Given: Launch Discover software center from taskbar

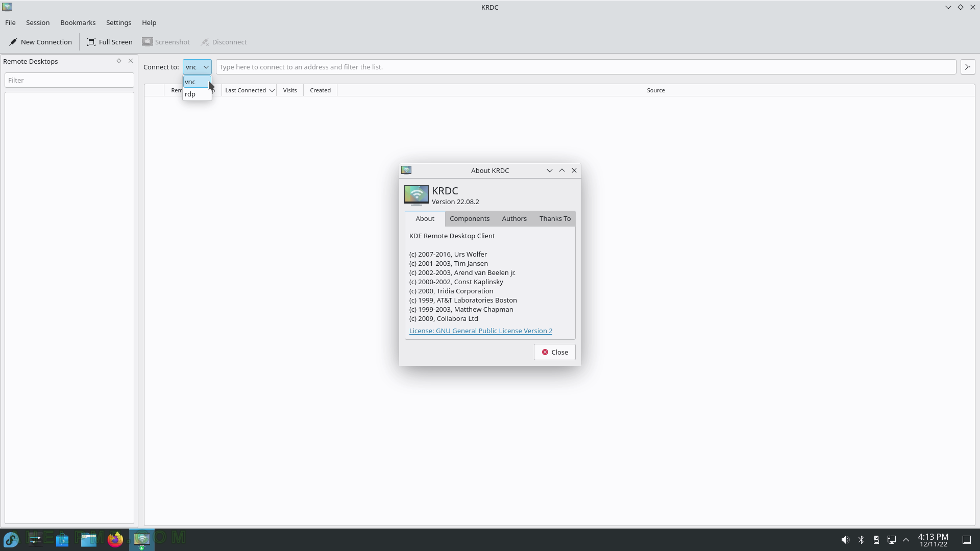Looking at the screenshot, I should [62, 539].
